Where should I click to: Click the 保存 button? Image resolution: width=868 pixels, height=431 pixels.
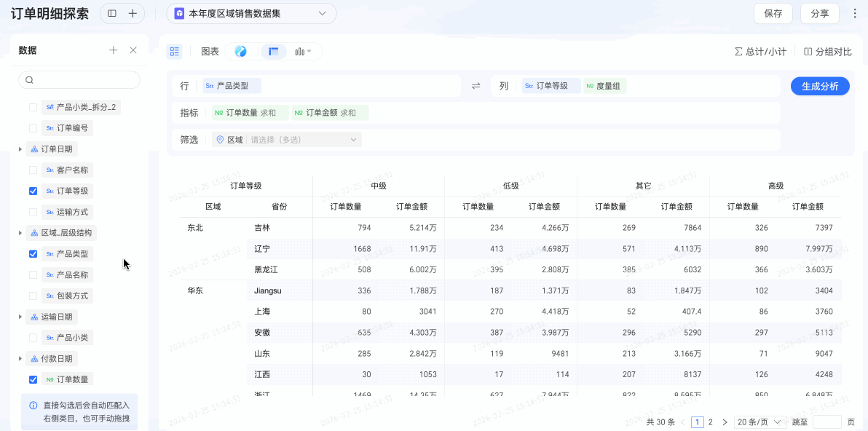point(773,14)
